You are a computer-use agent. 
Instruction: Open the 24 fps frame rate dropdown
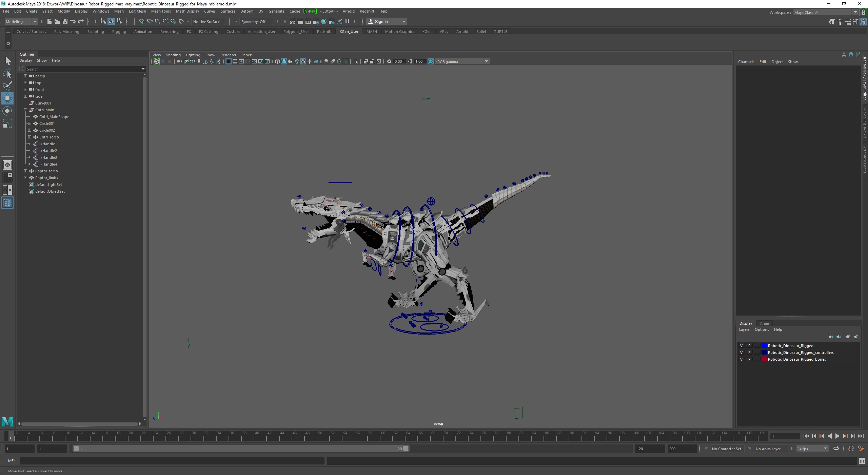coord(812,449)
